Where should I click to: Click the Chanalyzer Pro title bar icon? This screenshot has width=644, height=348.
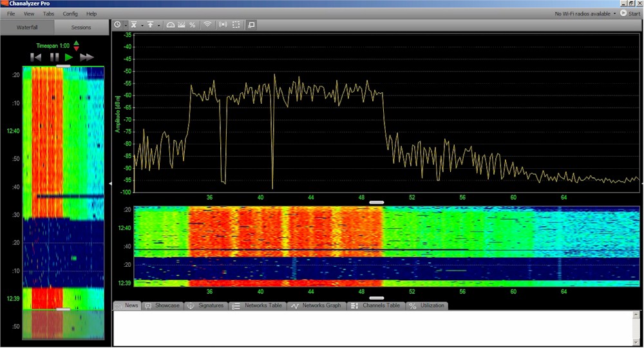5,3
